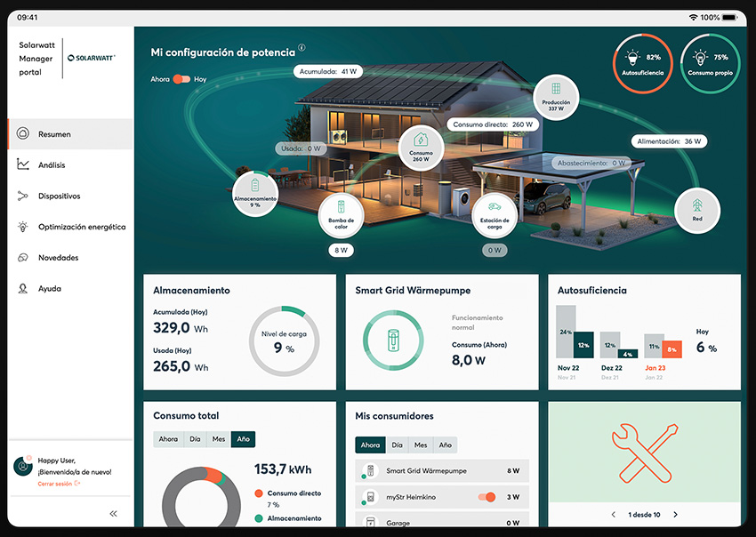Go back using the left chevron arrow
Viewport: 756px width, 537px height.
613,514
